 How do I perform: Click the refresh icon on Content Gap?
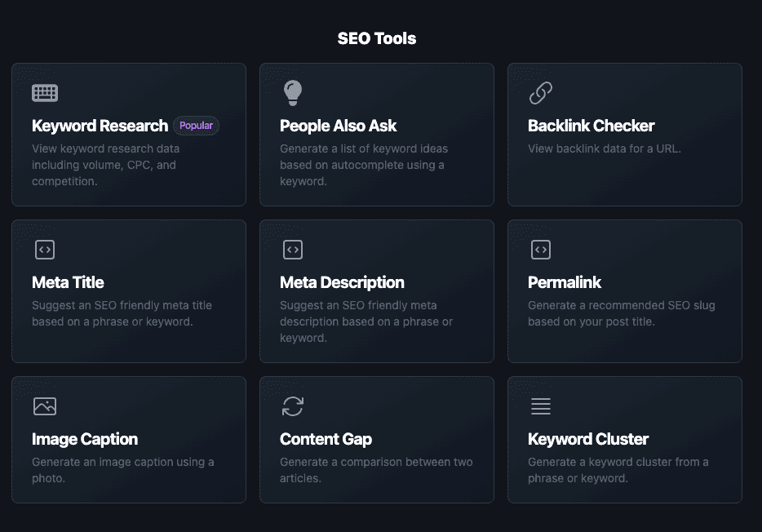coord(293,406)
